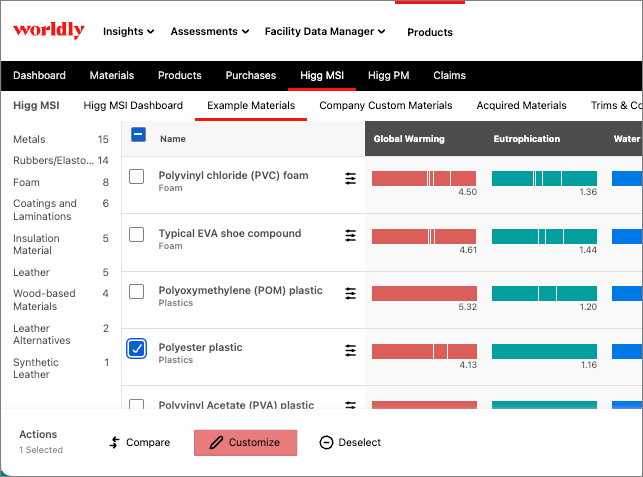The image size is (643, 477).
Task: Click the Higg MSI sub-navigation link
Action: (x=36, y=105)
